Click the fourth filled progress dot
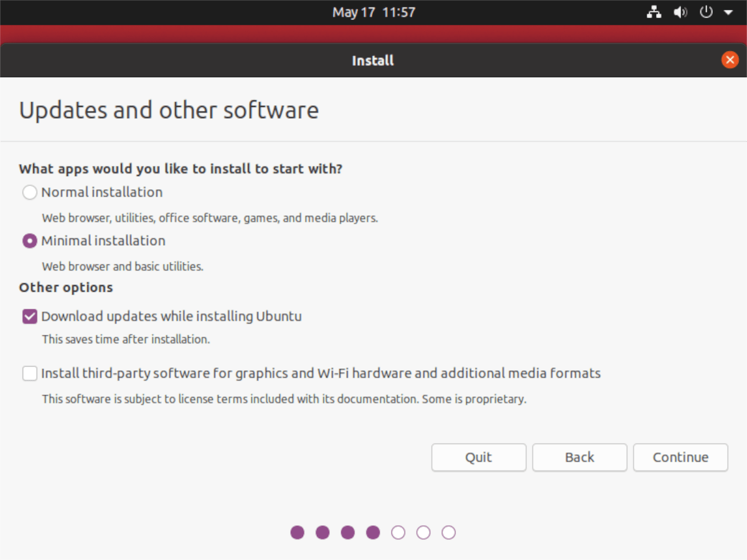Screen dimensions: 747x560 373,533
